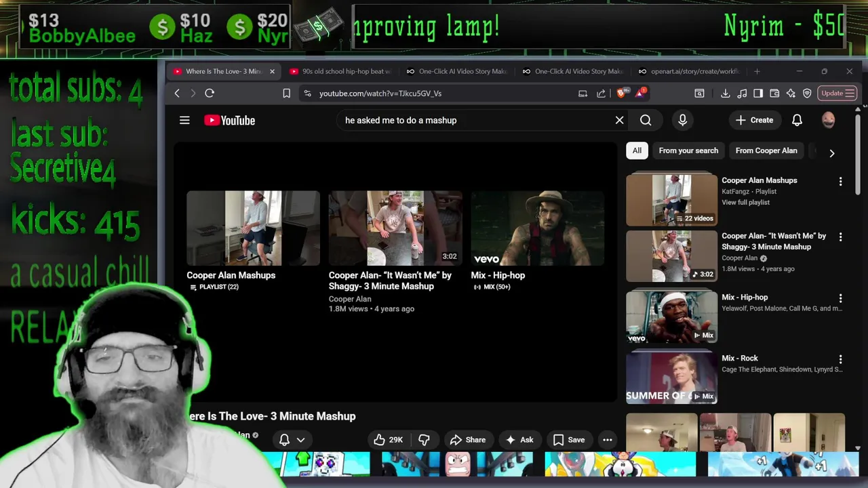Go back with the browser arrow
868x488 pixels.
pos(177,94)
